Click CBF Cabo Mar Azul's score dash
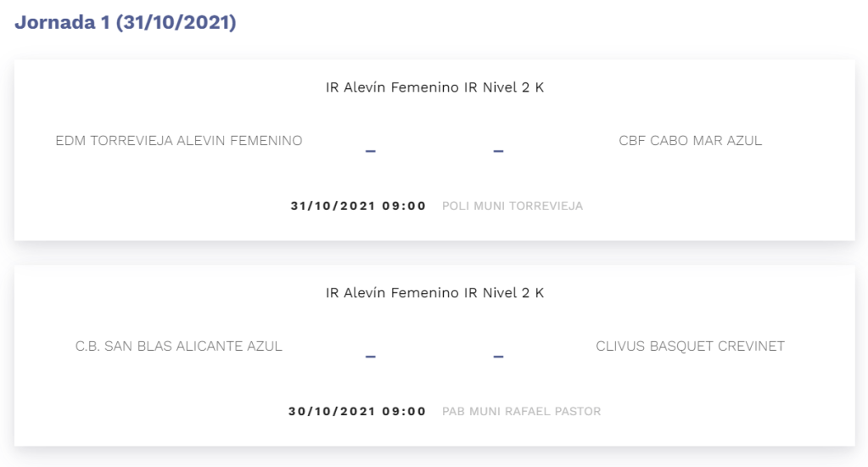Screen dimensions: 868x467 coord(498,152)
